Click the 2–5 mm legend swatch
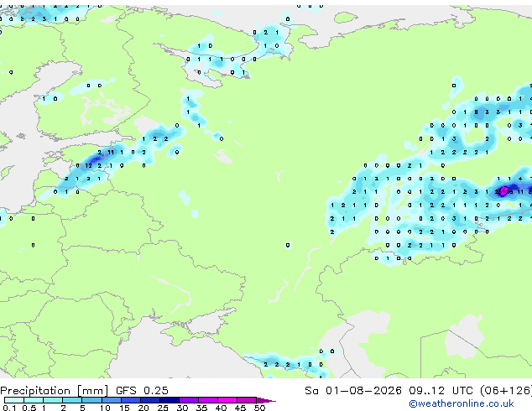The height and width of the screenshot is (411, 532). click(72, 400)
